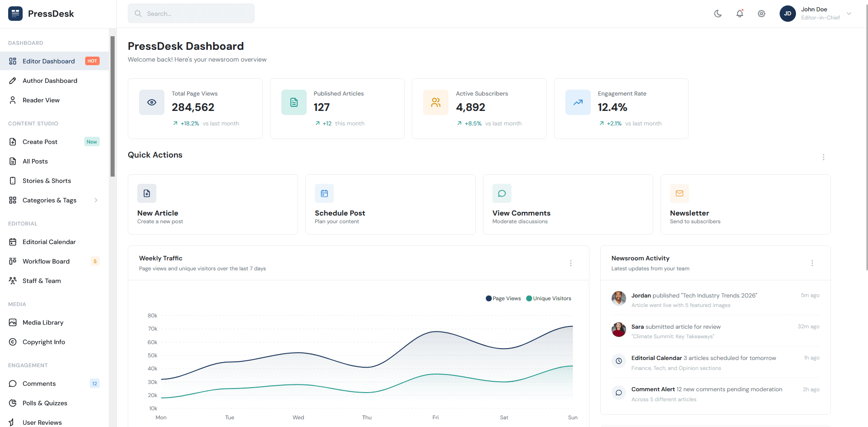Screen dimensions: 868x427
Task: Click the Copyright Info icon
Action: click(13, 342)
